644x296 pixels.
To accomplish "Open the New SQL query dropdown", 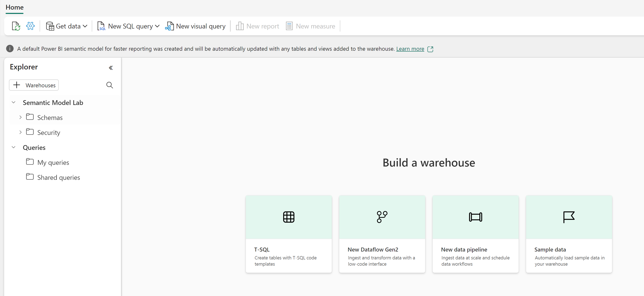I will [157, 26].
